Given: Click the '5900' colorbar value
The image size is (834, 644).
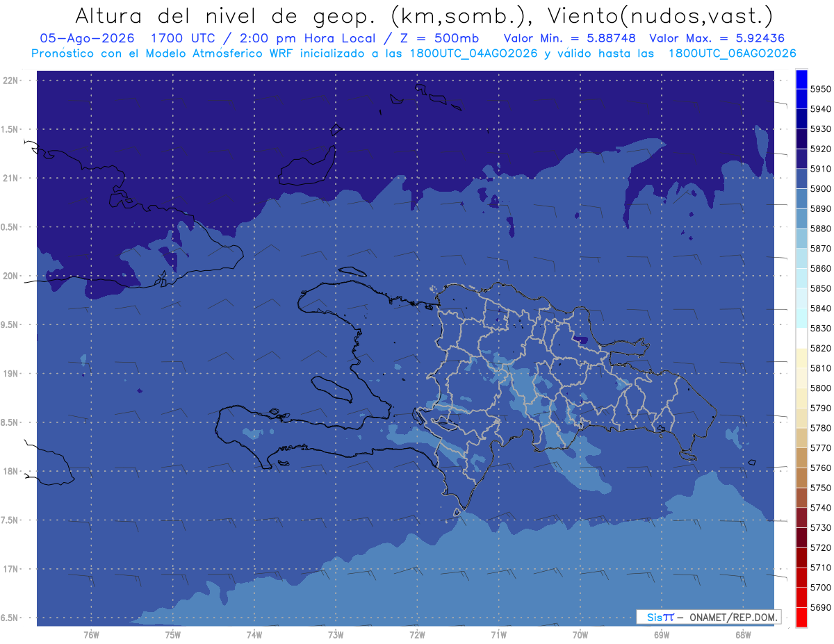Looking at the screenshot, I should pos(820,188).
